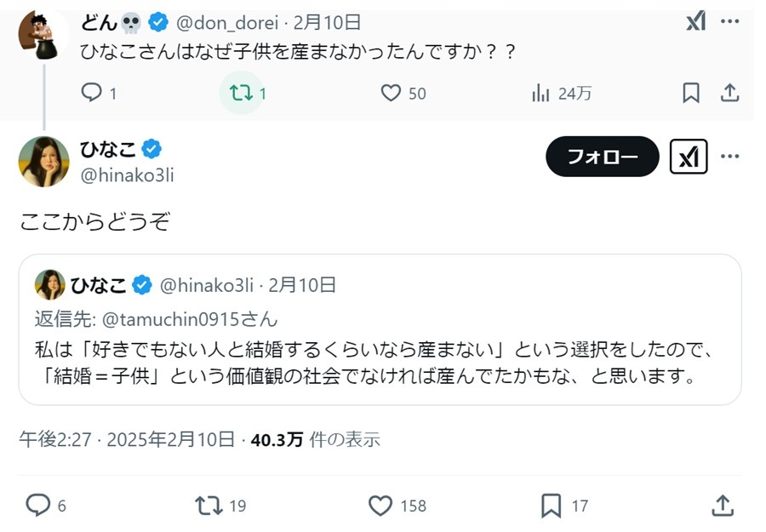Repost the main tweet with 19 reposts
This screenshot has width=766, height=532.
pos(209,506)
